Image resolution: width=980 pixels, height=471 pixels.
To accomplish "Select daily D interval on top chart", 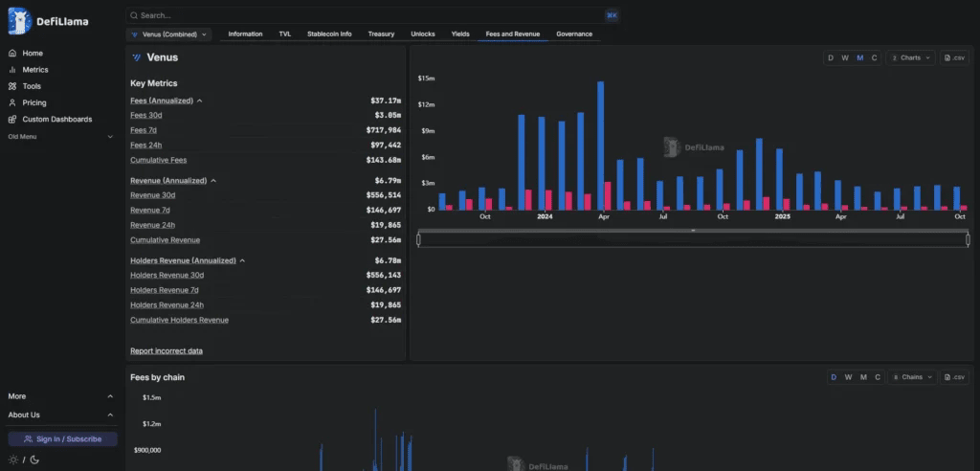I will [831, 57].
